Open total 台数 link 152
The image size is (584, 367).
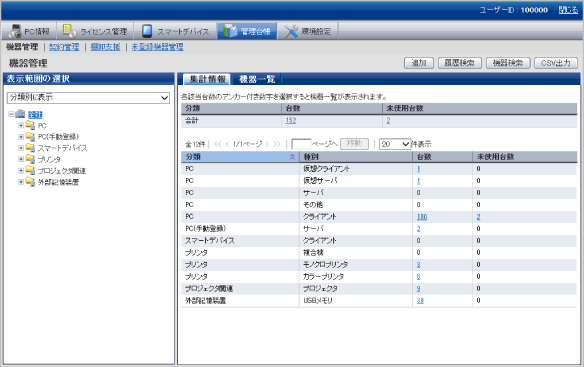pos(291,120)
